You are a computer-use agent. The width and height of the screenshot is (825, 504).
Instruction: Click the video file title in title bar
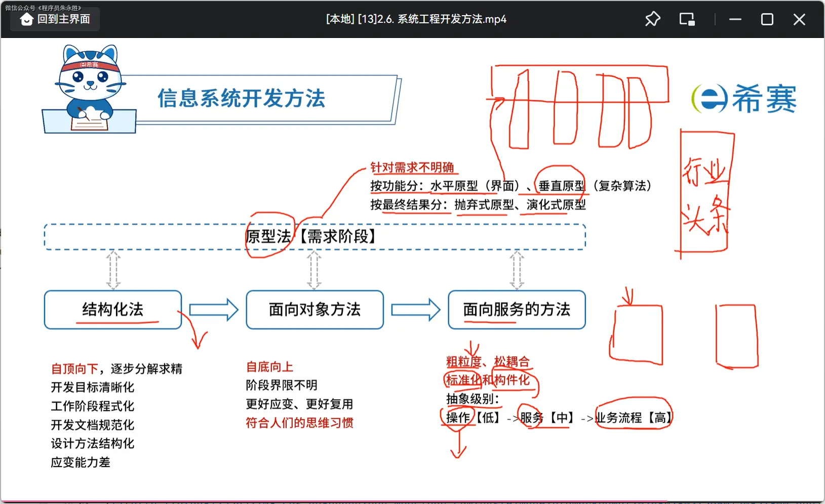coord(416,19)
